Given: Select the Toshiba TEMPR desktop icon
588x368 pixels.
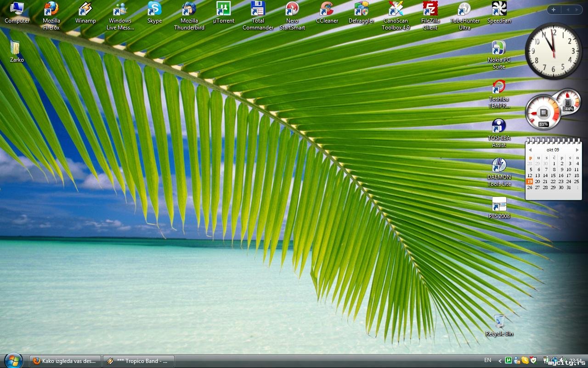Looking at the screenshot, I should [x=499, y=94].
